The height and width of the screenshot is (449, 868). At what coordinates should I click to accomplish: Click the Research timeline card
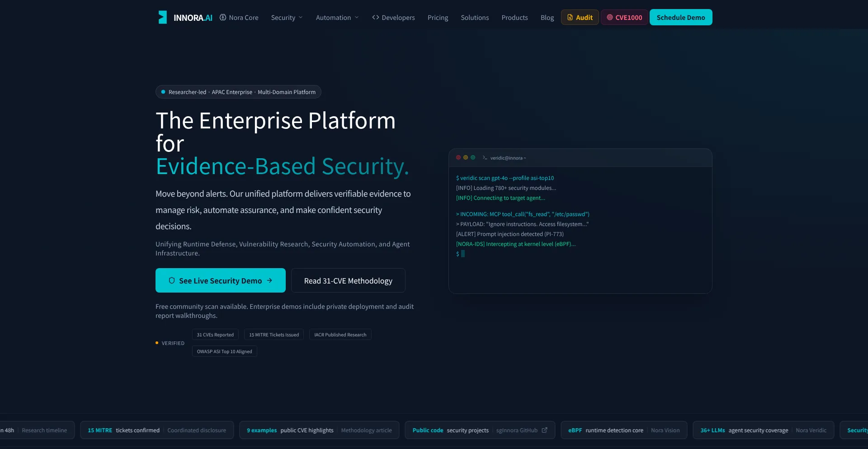coord(36,430)
